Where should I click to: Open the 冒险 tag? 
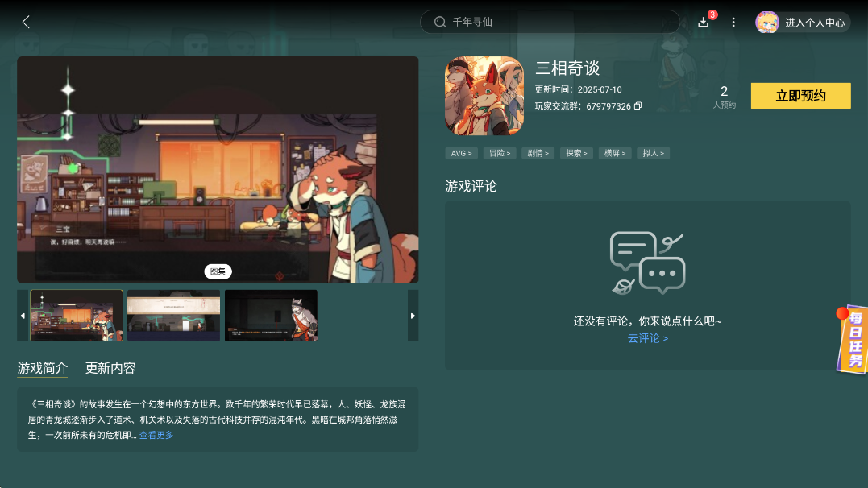pyautogui.click(x=500, y=153)
